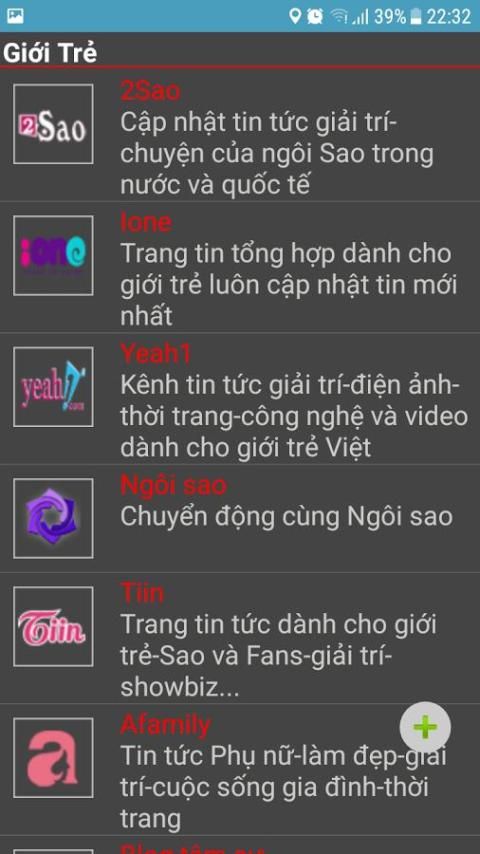Tap the Giới Trẻ header title
Image resolution: width=480 pixels, height=854 pixels.
click(x=50, y=53)
